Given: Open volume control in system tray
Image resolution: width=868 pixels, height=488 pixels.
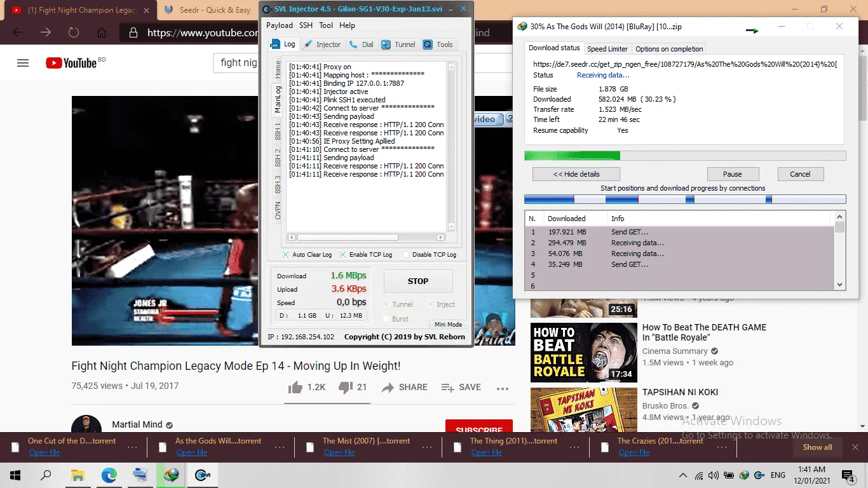Looking at the screenshot, I should tap(714, 475).
